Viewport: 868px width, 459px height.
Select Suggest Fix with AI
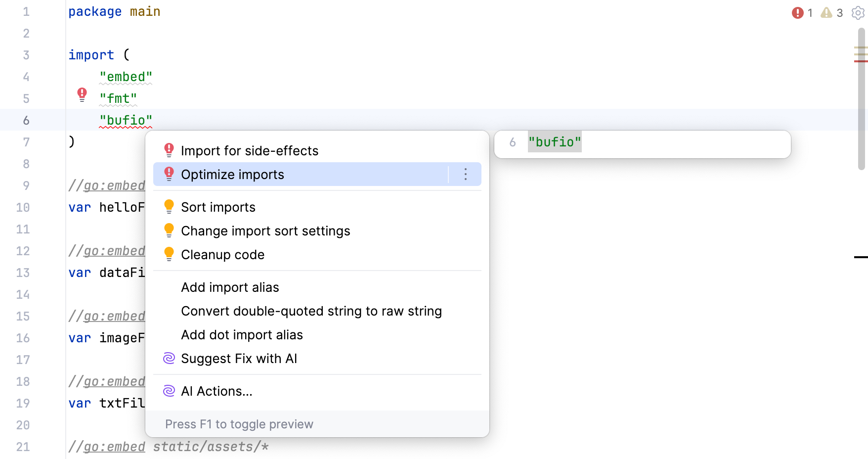[239, 358]
